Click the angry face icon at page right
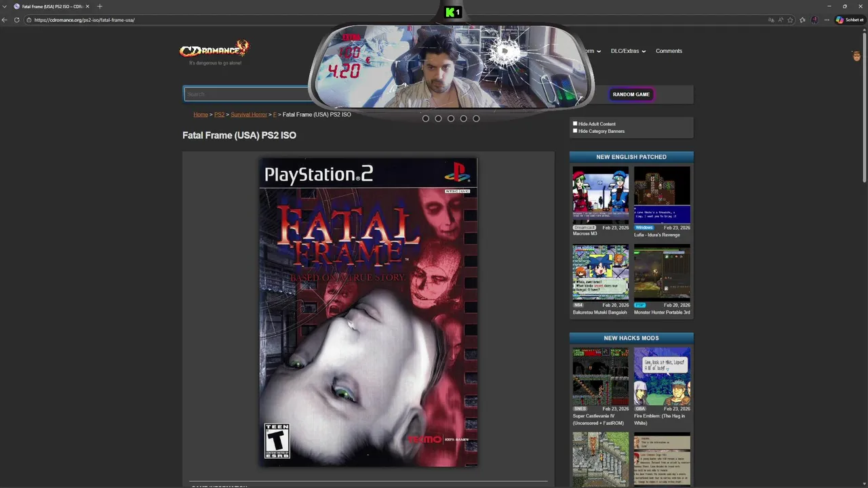 pos(856,56)
